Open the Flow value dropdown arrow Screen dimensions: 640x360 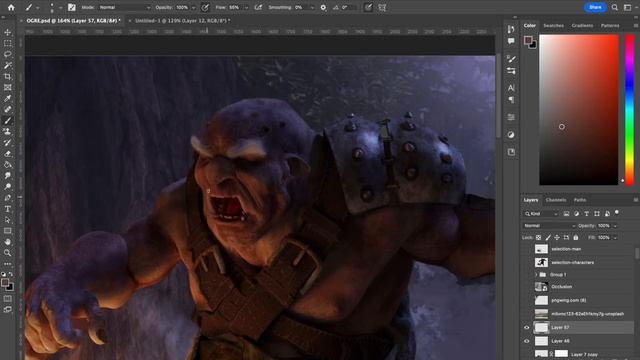[246, 8]
